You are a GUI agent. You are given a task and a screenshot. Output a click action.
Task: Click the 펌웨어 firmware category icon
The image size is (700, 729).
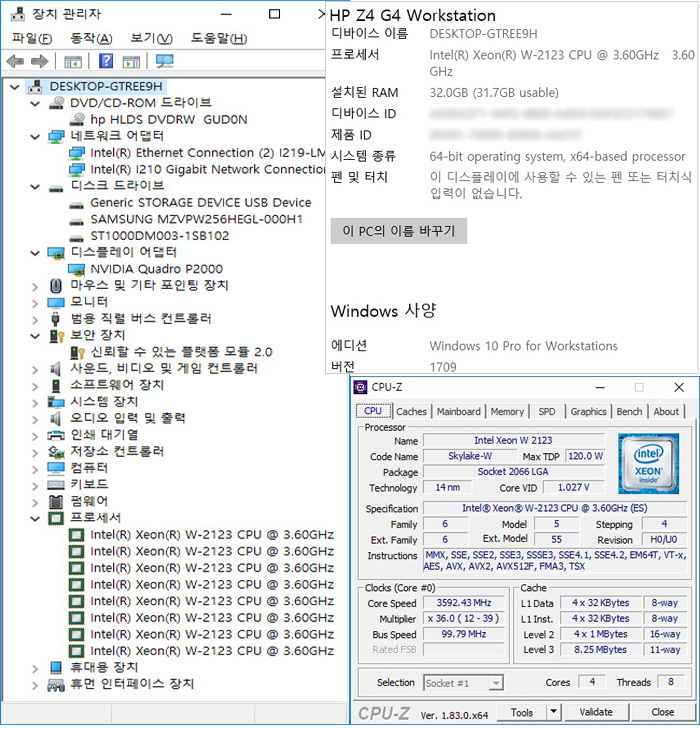tap(56, 501)
